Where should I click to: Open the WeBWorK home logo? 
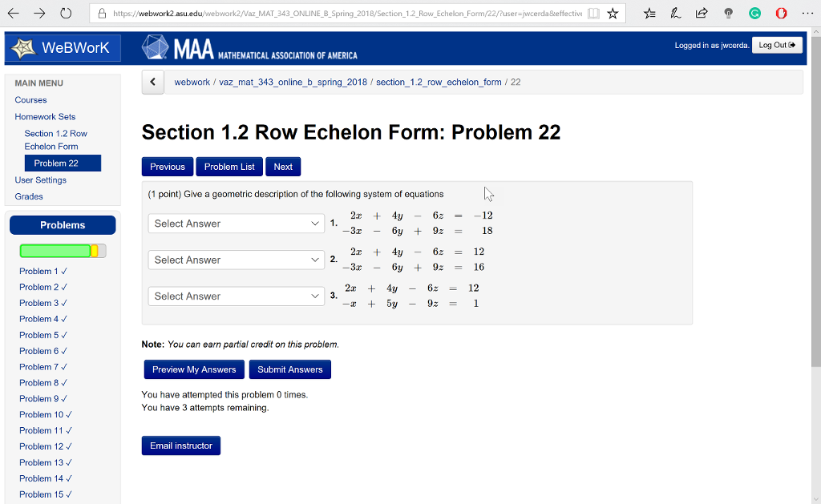pyautogui.click(x=63, y=48)
